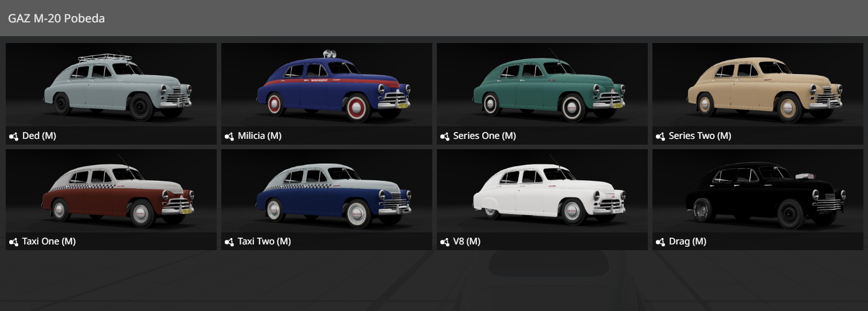Image resolution: width=868 pixels, height=311 pixels.
Task: Click the config icon beside V8 (M)
Action: click(x=445, y=242)
